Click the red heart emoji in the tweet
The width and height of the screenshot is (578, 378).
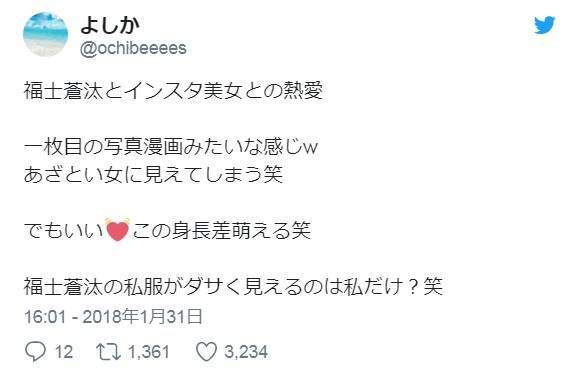pyautogui.click(x=117, y=230)
